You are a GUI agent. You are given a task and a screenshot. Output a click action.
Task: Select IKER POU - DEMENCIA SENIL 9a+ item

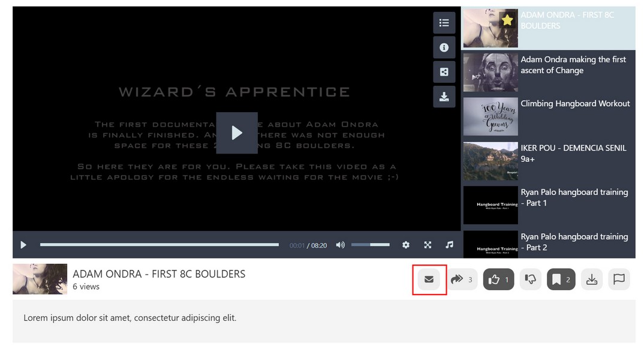(549, 161)
